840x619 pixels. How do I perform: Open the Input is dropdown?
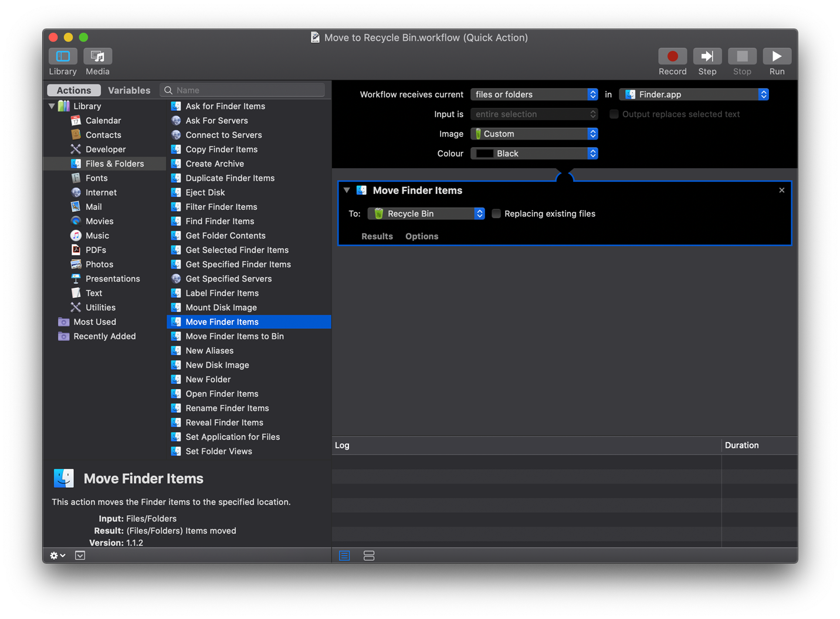tap(534, 114)
